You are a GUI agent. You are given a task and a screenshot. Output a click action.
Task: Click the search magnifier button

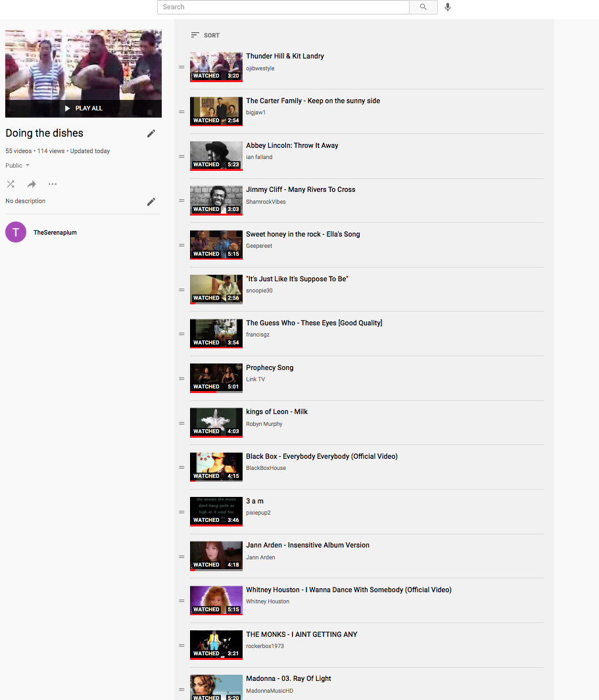tap(423, 7)
